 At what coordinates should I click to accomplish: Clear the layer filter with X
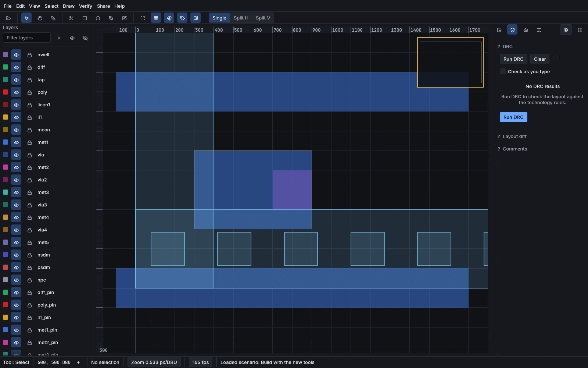click(59, 38)
